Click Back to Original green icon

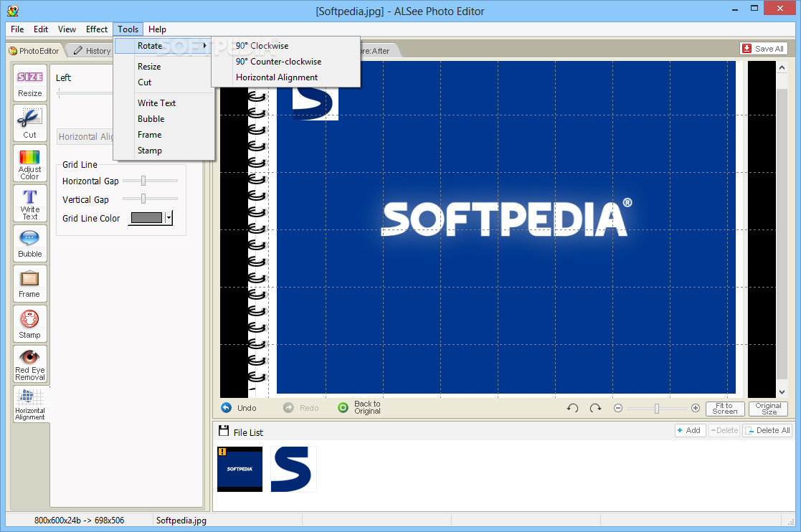click(x=343, y=407)
